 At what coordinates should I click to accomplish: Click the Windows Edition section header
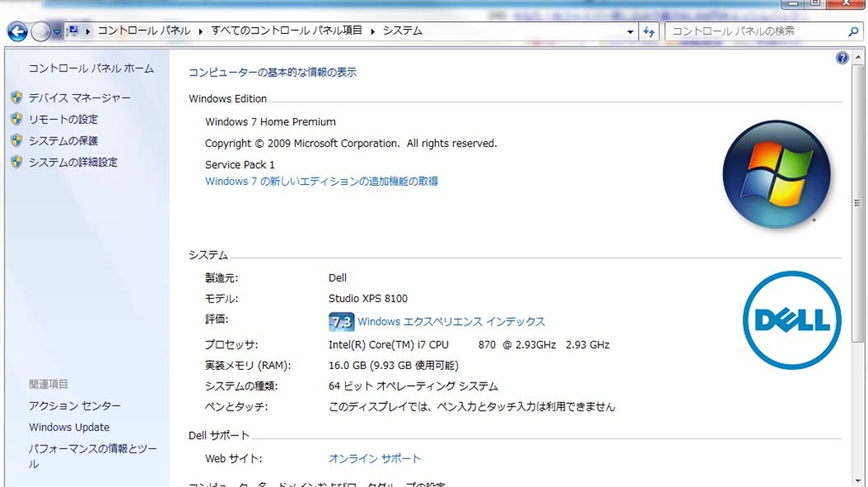coord(227,98)
